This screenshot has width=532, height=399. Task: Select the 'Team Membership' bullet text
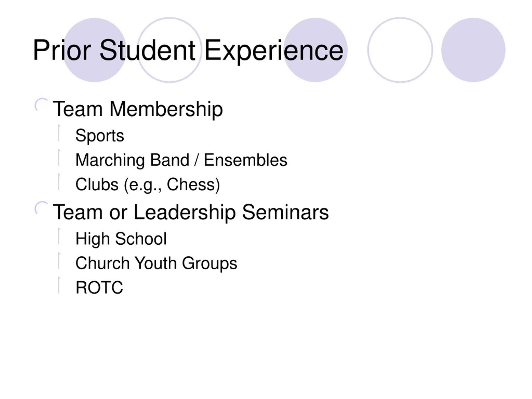[138, 110]
